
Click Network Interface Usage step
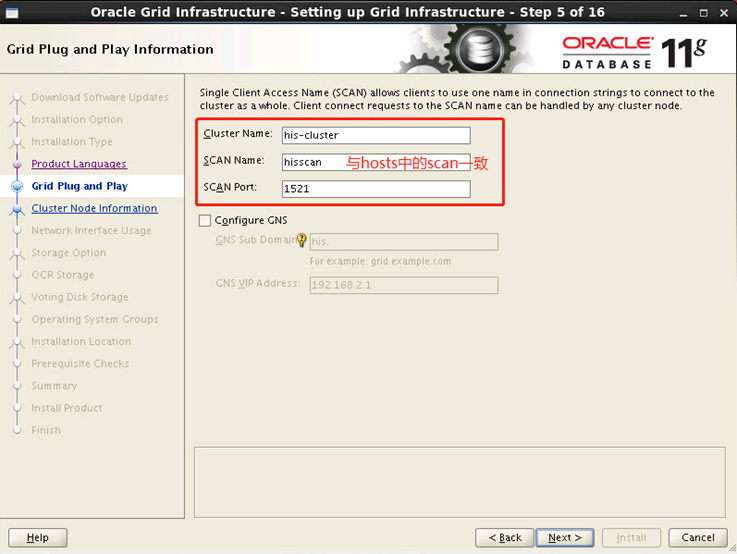[92, 231]
